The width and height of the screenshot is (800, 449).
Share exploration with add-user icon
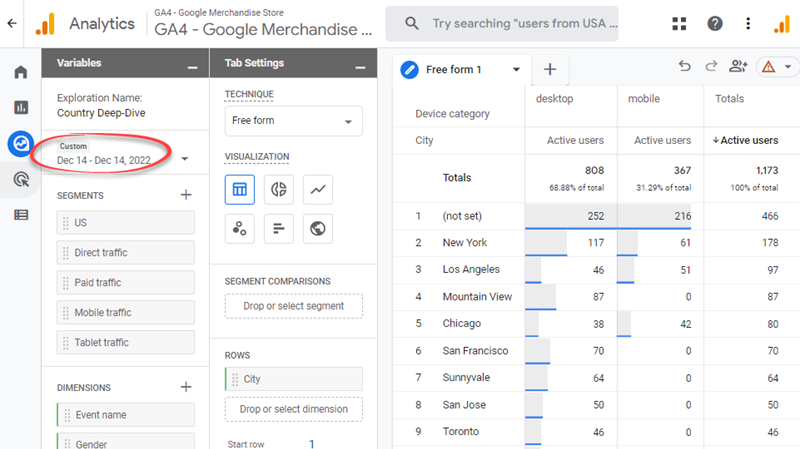tap(738, 66)
